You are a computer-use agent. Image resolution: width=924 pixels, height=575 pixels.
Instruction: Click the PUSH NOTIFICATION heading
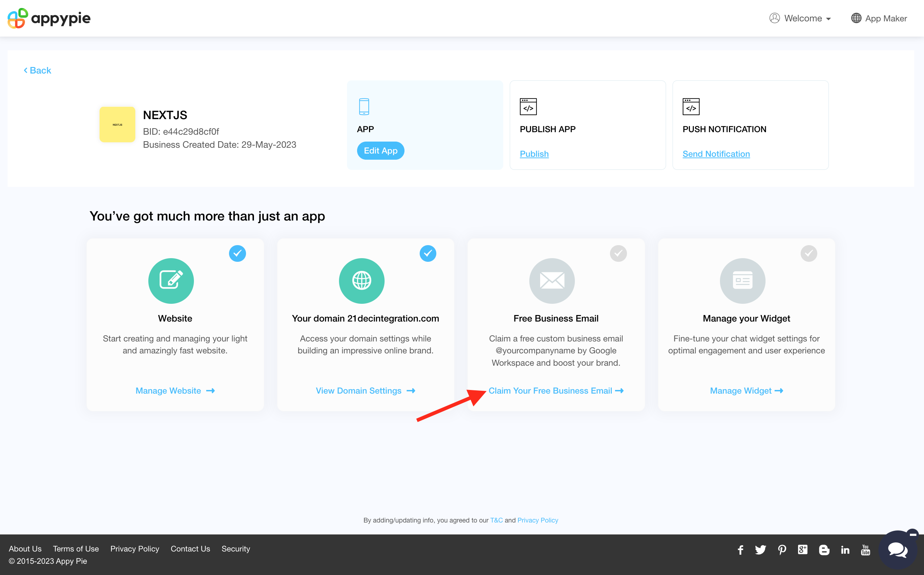click(x=725, y=129)
